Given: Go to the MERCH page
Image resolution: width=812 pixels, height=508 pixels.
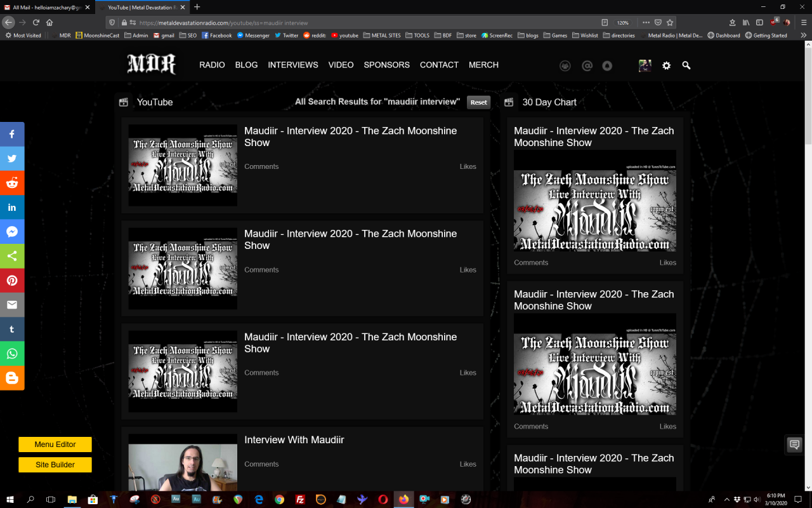Looking at the screenshot, I should click(x=483, y=65).
